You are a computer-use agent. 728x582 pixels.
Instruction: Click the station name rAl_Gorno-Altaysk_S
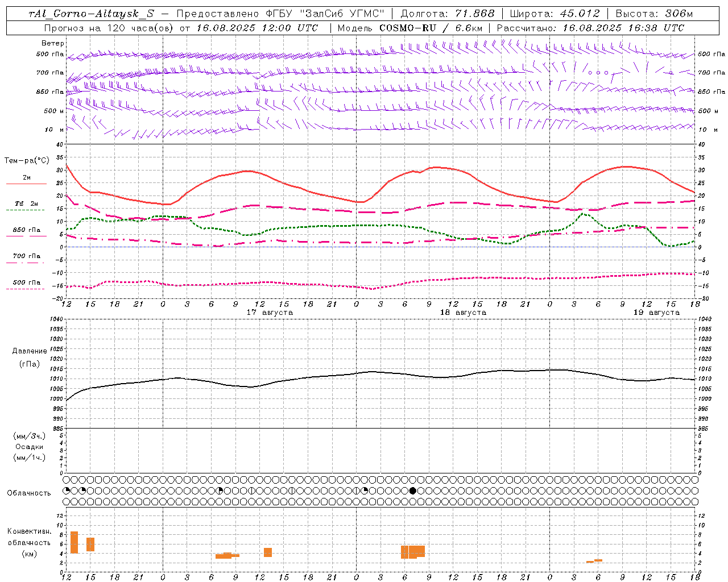tap(92, 14)
